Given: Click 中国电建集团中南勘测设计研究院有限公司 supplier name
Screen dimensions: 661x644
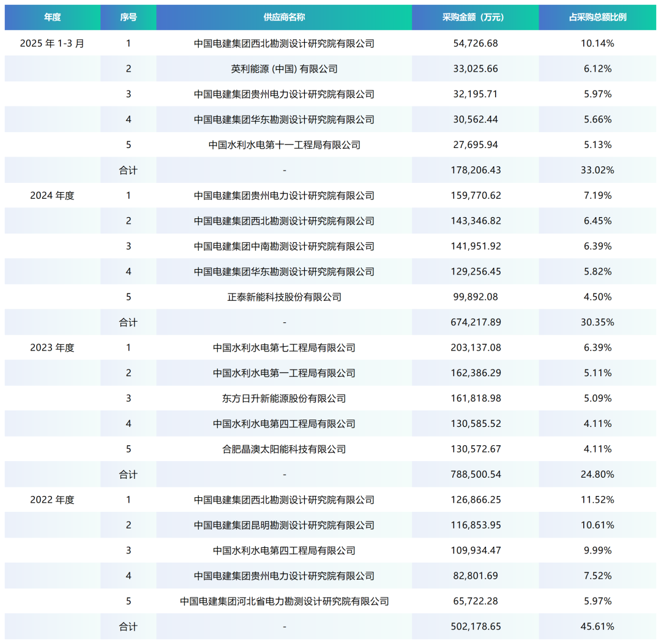Looking at the screenshot, I should 284,246.
